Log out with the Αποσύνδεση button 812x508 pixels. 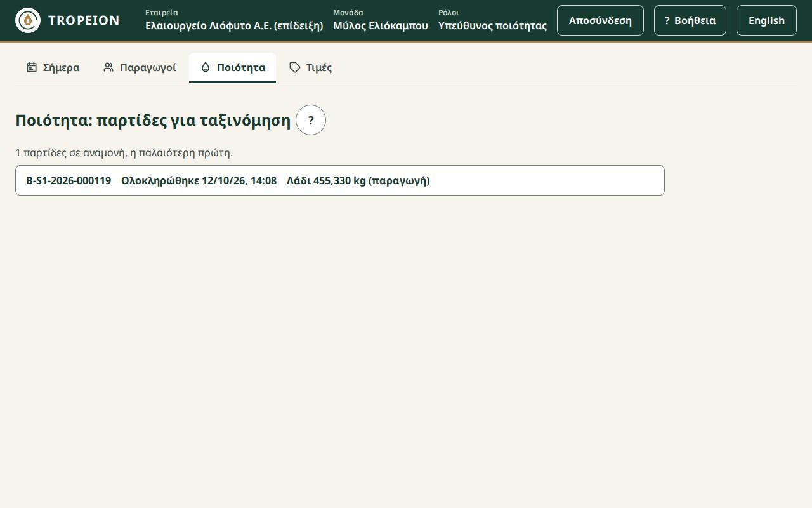coord(600,20)
